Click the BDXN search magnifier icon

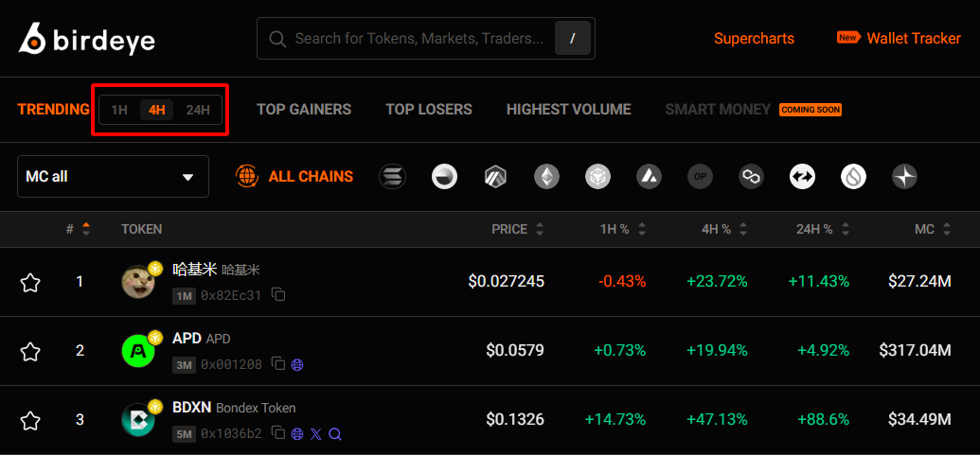click(x=335, y=434)
